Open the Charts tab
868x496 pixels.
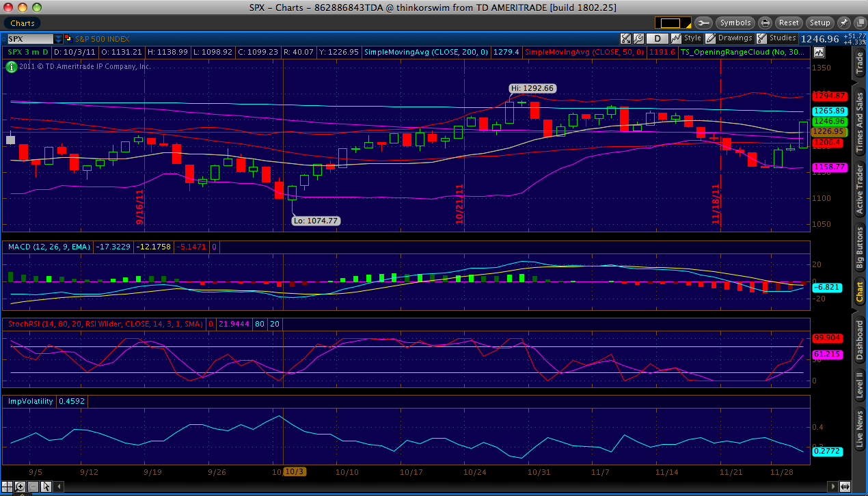click(23, 23)
